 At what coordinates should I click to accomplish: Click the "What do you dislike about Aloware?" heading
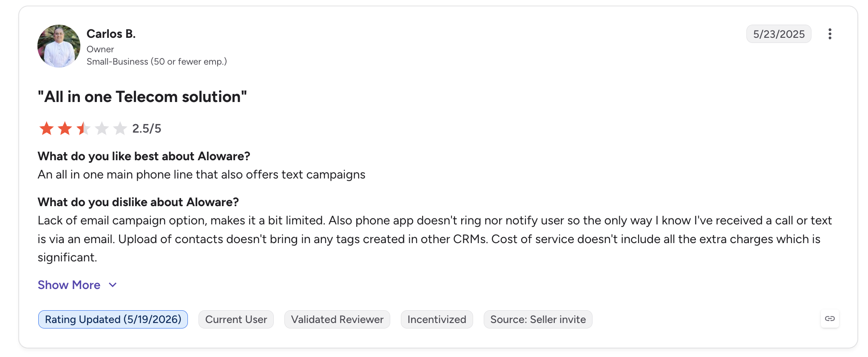coord(138,202)
